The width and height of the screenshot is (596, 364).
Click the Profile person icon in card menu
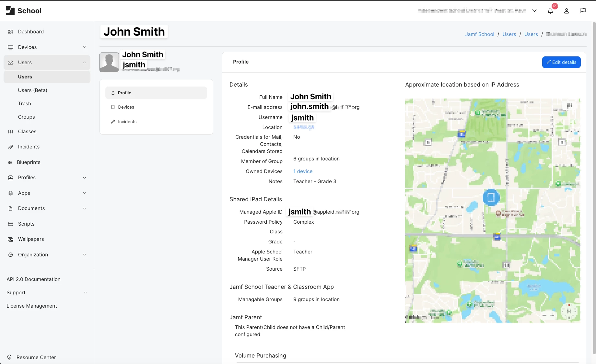(113, 93)
